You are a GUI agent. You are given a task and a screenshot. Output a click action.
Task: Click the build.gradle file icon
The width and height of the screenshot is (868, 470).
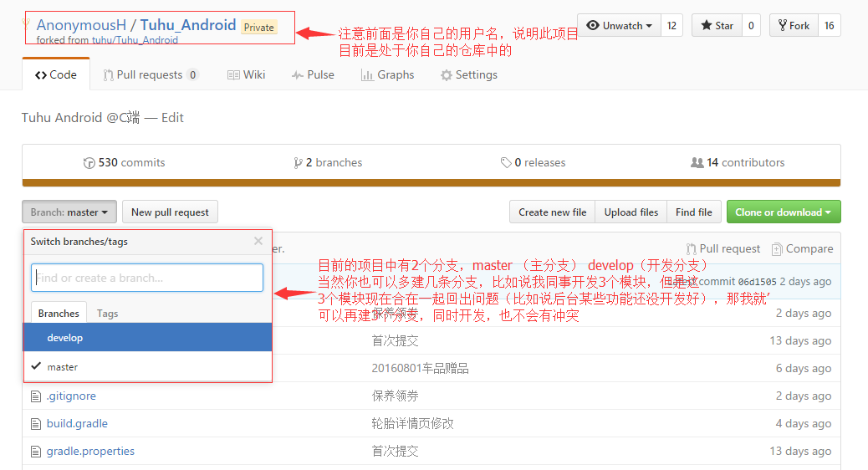pos(36,424)
